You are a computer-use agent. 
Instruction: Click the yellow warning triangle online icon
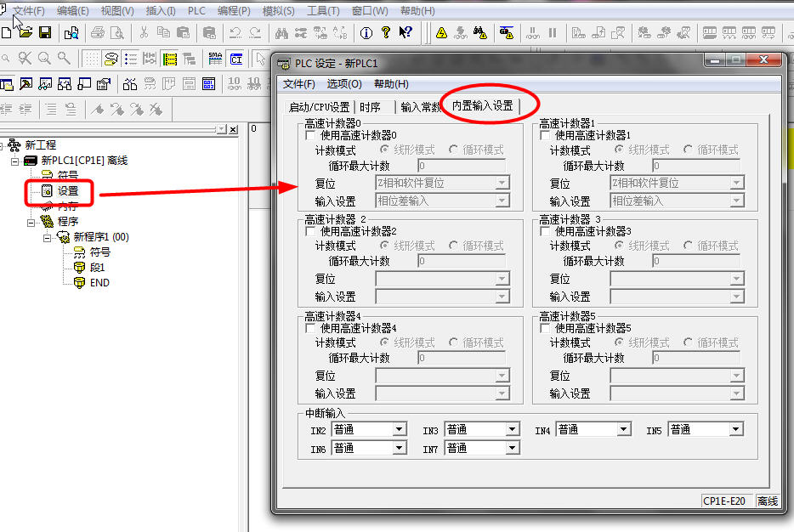[441, 33]
